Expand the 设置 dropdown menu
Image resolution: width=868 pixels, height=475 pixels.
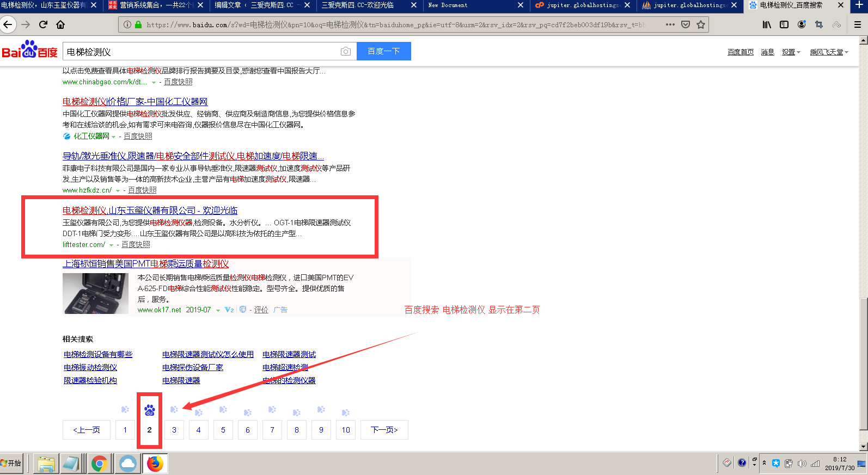(791, 52)
